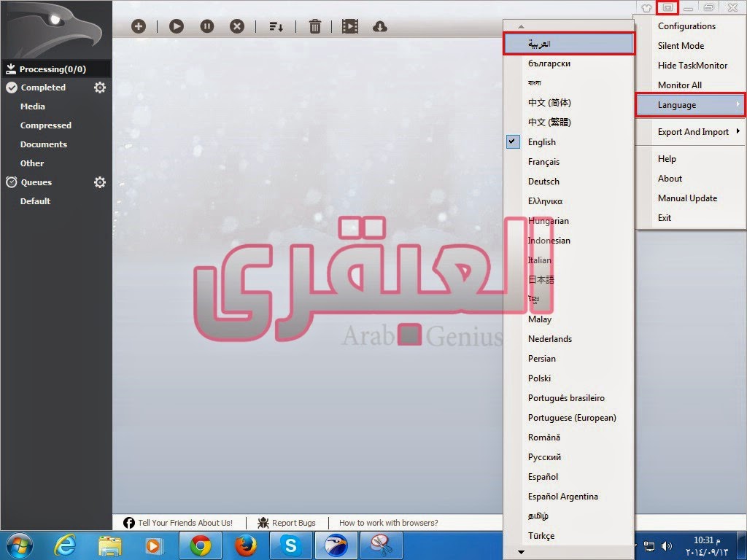This screenshot has height=560, width=747.
Task: Select Arabic language at top of list
Action: click(569, 44)
